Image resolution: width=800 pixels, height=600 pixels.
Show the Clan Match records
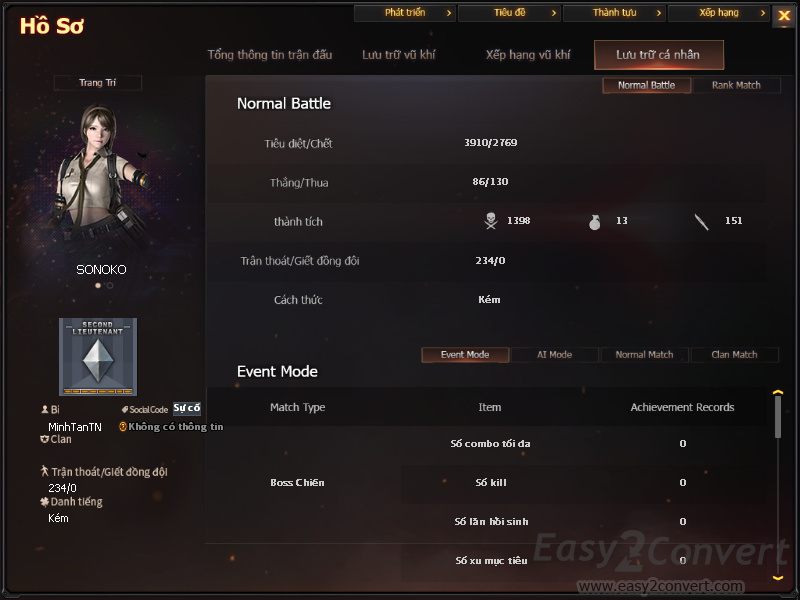click(x=735, y=355)
